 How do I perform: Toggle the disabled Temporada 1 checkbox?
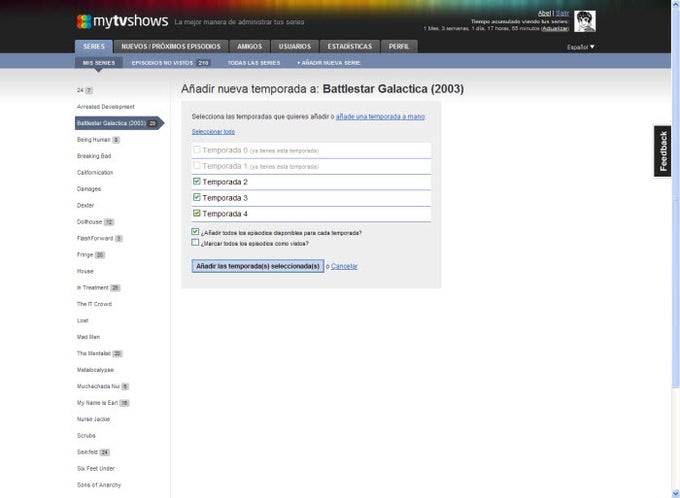[196, 165]
